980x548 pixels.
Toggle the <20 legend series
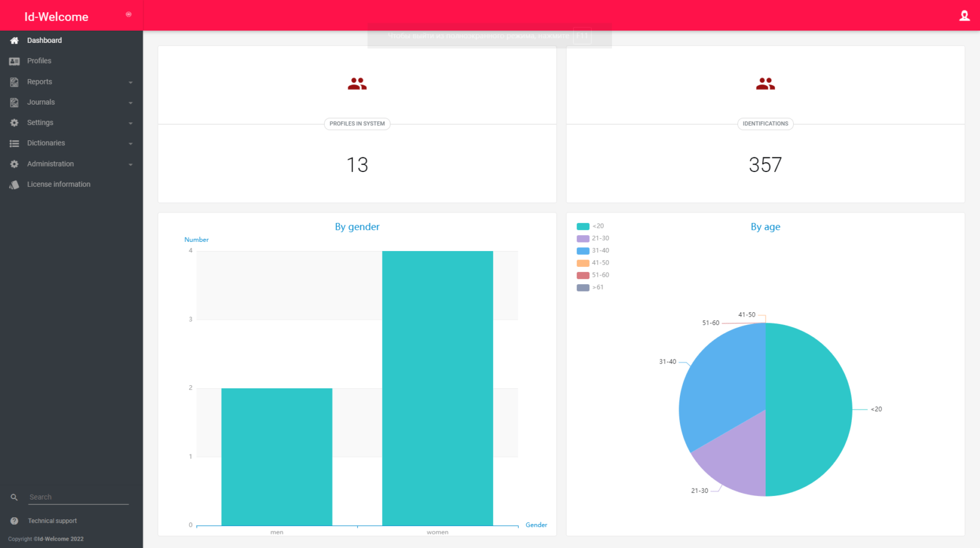point(590,227)
